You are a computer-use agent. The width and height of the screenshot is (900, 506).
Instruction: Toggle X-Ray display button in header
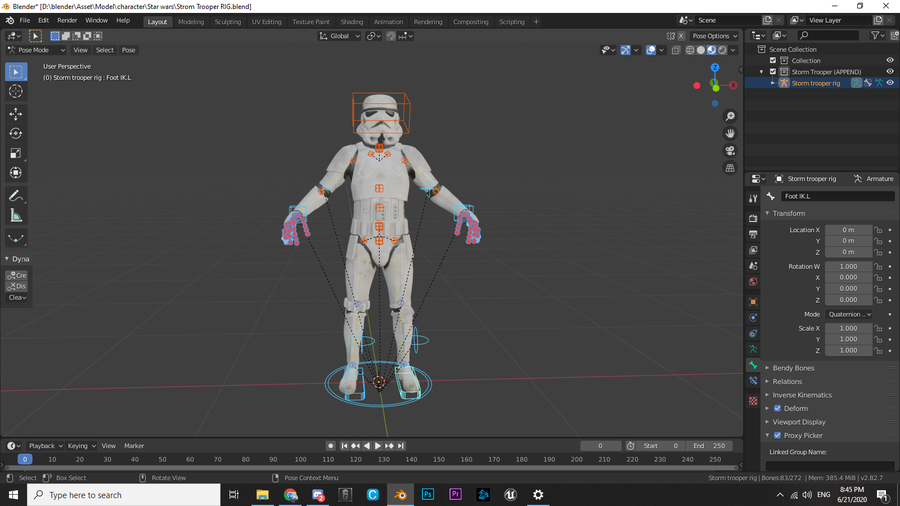tap(676, 50)
